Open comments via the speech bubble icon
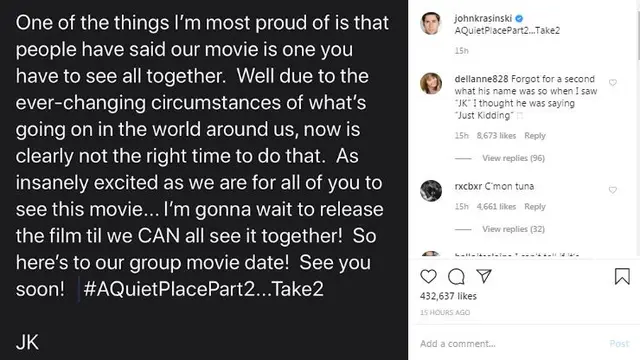Screen dimensions: 640x360 click(456, 276)
